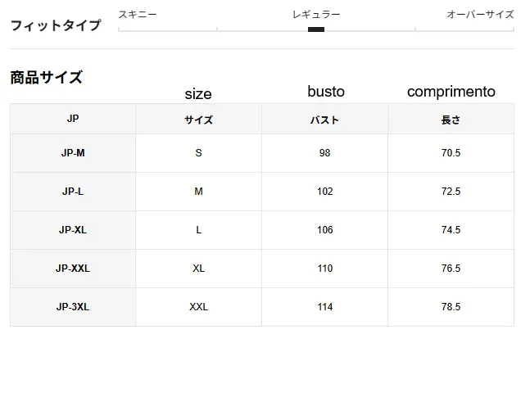Click the 長さ column header

[451, 120]
